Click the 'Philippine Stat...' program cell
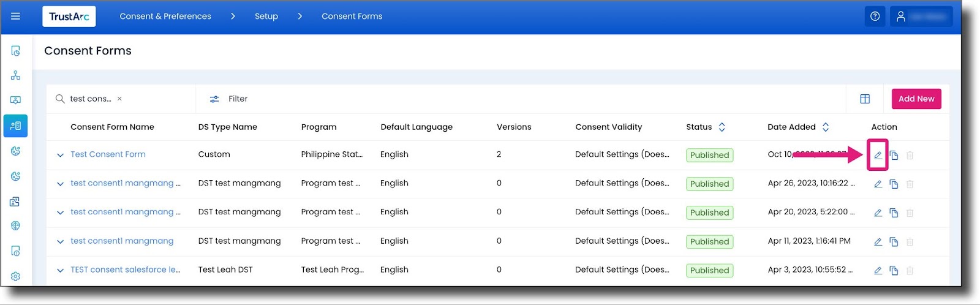The width and height of the screenshot is (980, 305). pyautogui.click(x=332, y=154)
